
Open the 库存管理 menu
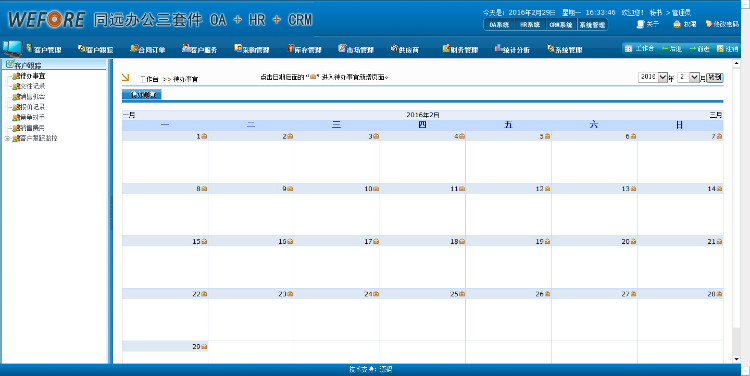(304, 49)
